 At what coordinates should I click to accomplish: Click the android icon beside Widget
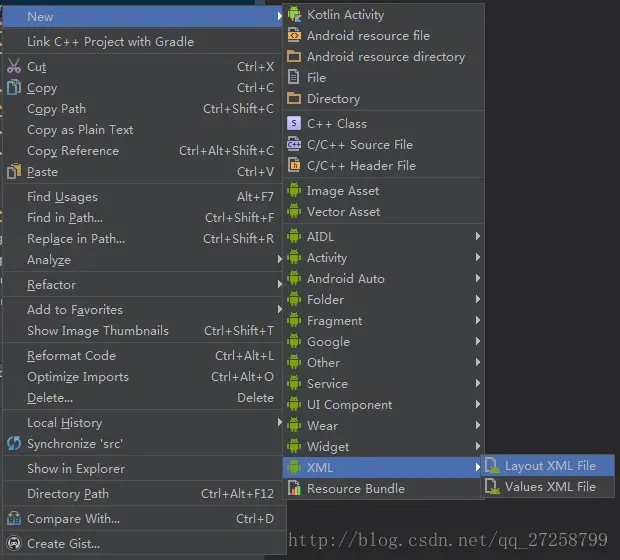(x=294, y=446)
